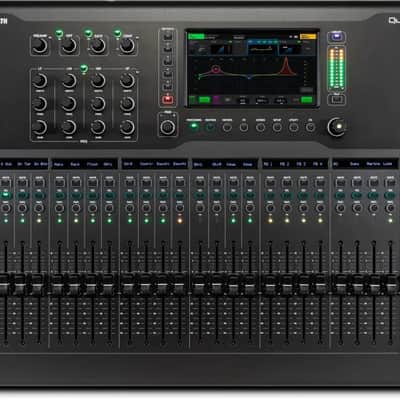The height and width of the screenshot is (400, 400).
Task: Adjust the PEQ HM width knob
Action: coord(98,81)
